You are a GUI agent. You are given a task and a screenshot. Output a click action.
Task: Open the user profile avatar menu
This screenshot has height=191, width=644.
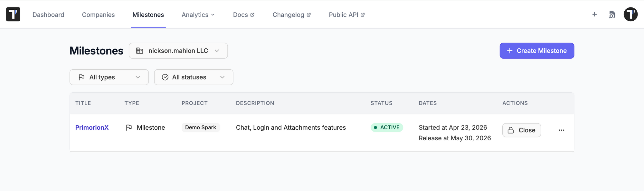point(630,15)
